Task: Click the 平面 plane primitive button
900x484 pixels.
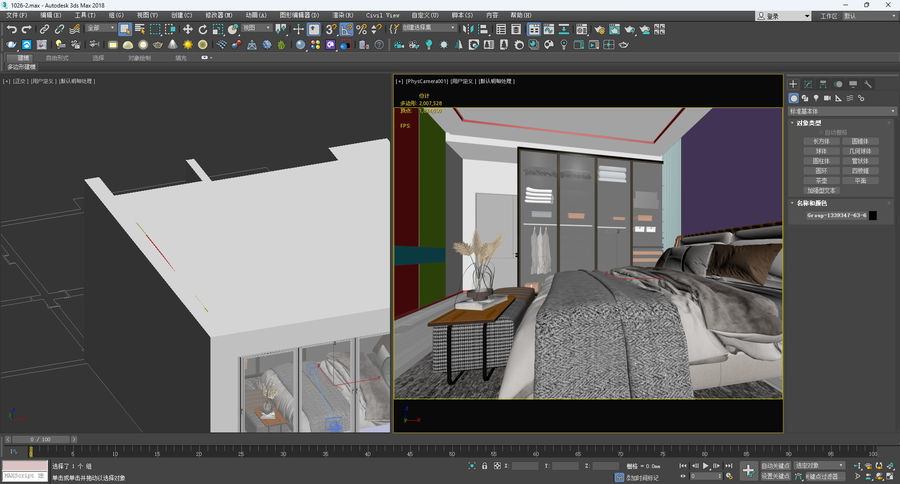Action: pyautogui.click(x=860, y=180)
